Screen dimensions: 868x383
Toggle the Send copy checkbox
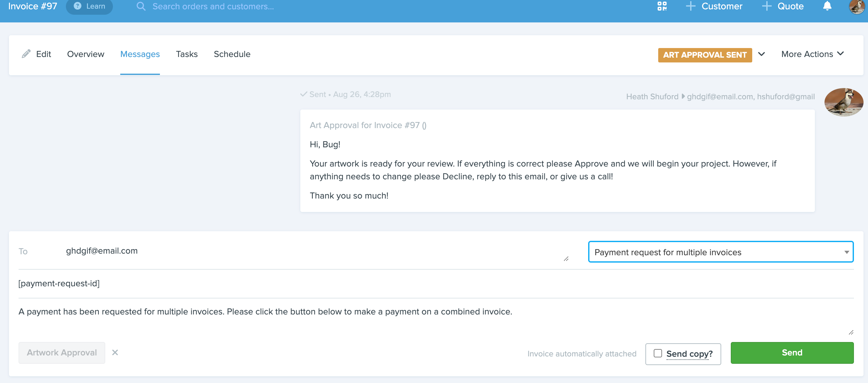coord(658,353)
